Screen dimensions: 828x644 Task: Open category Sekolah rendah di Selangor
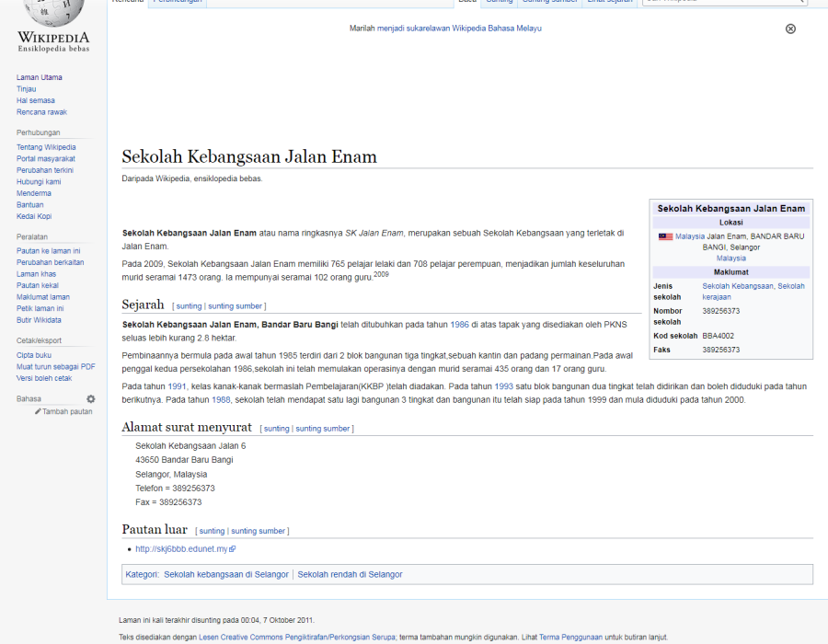point(350,574)
